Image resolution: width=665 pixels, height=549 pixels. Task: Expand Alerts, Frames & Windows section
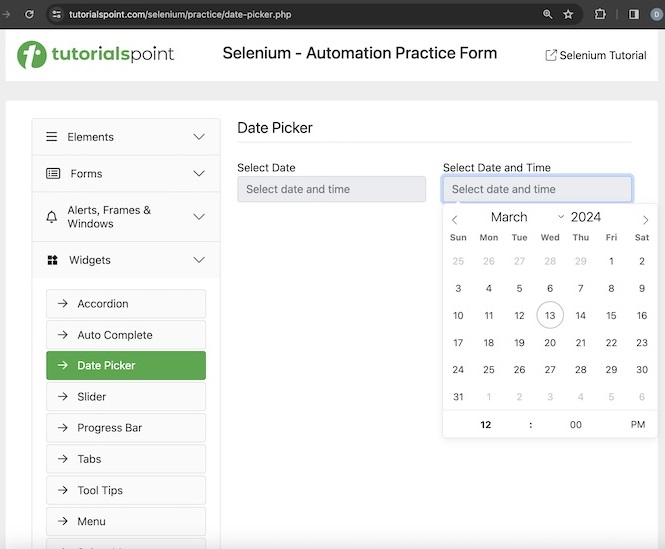point(126,217)
